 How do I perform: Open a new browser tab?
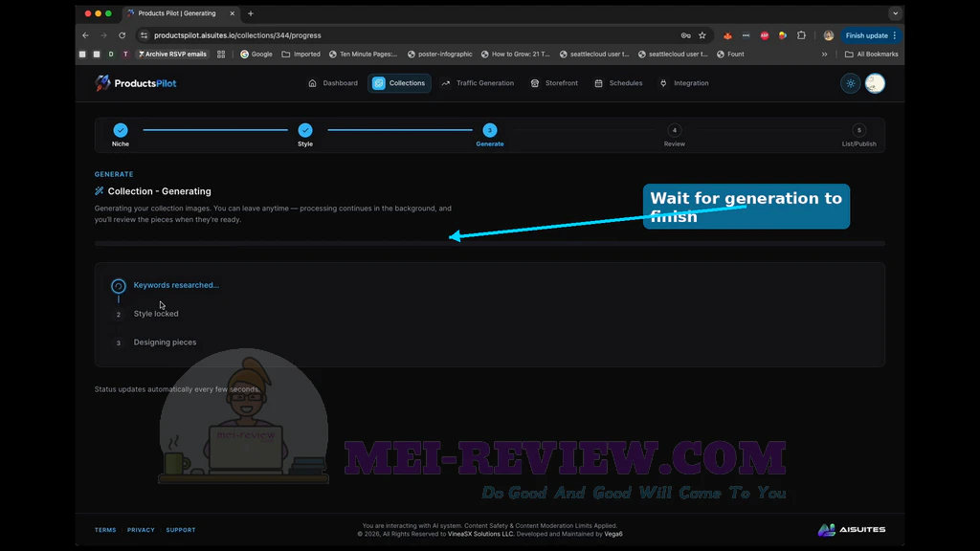point(251,13)
